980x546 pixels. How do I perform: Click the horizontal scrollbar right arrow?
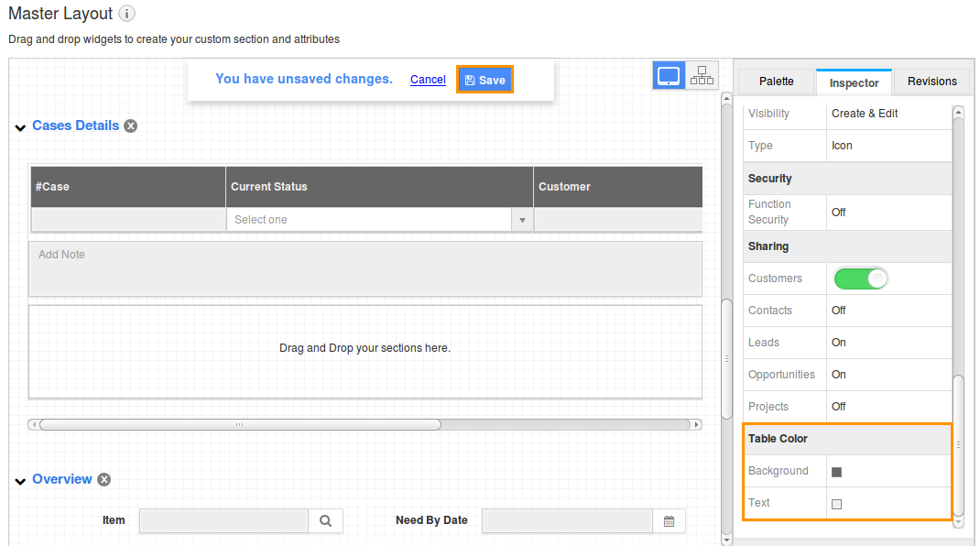click(x=696, y=425)
